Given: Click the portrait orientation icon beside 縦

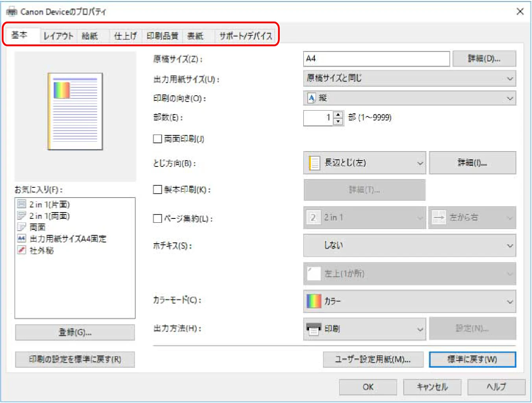Looking at the screenshot, I should click(312, 98).
